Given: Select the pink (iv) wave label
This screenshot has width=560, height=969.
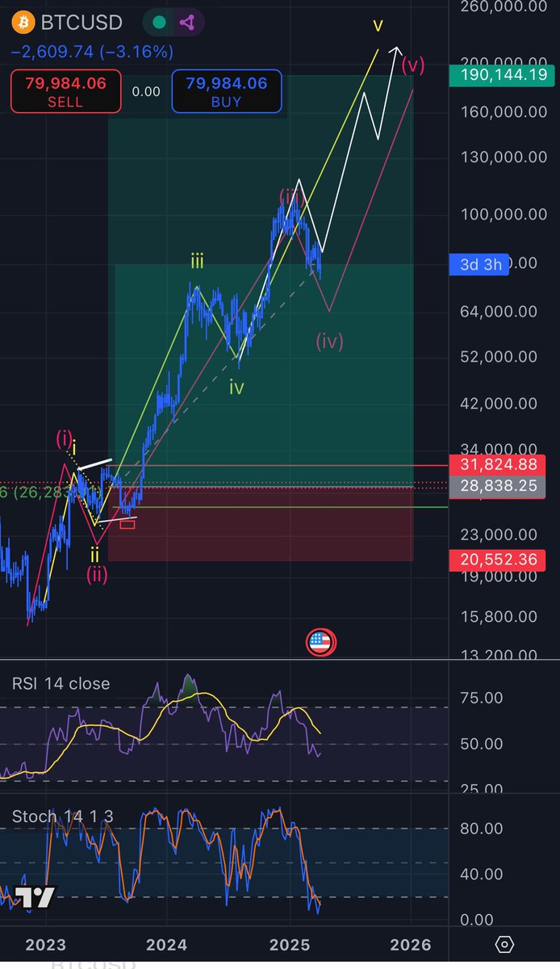Looking at the screenshot, I should coord(329,341).
